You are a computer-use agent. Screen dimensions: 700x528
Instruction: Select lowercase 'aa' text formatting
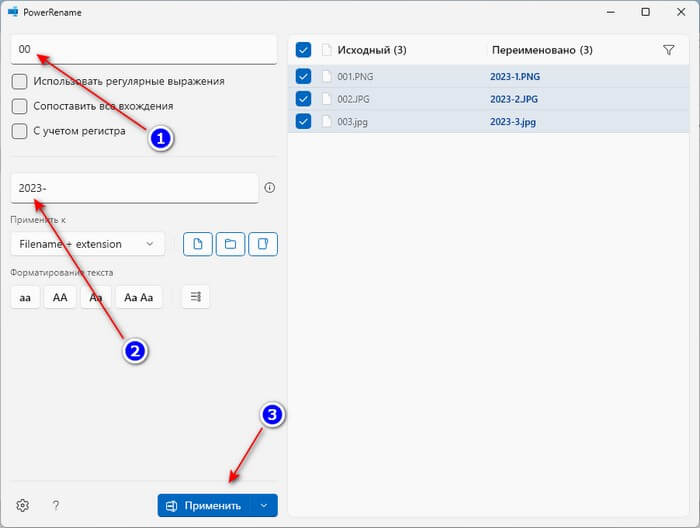tap(25, 297)
